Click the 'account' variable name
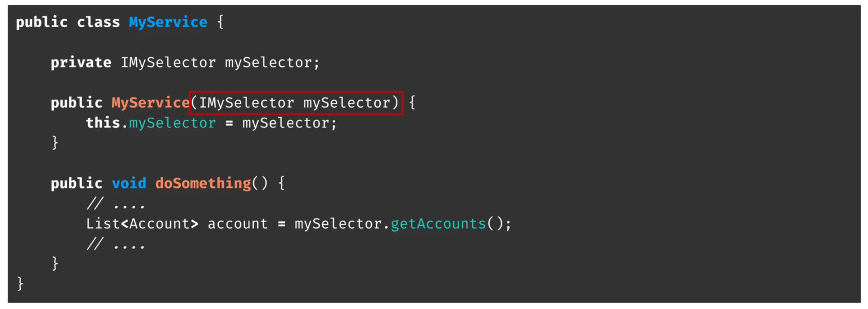 pyautogui.click(x=237, y=224)
